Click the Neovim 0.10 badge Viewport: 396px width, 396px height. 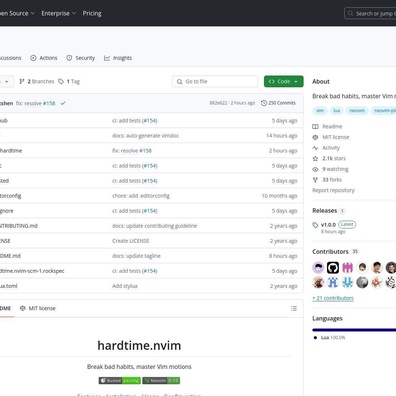[x=161, y=380]
